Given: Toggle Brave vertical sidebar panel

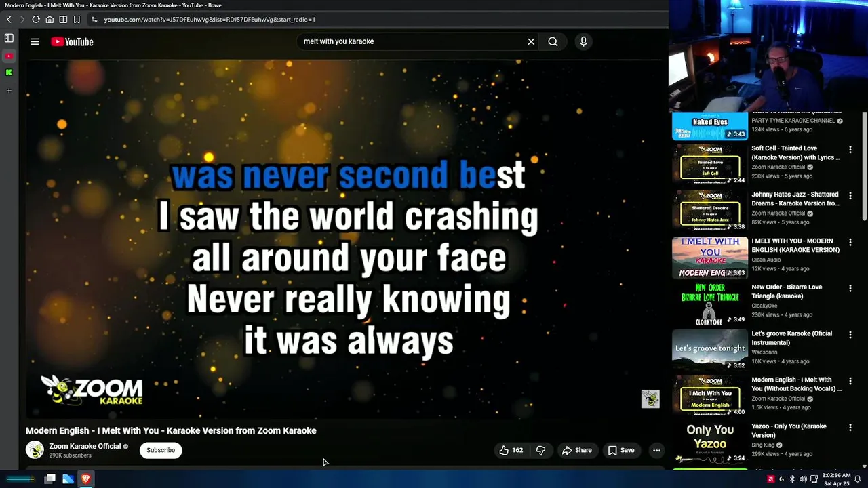Looking at the screenshot, I should [x=9, y=38].
